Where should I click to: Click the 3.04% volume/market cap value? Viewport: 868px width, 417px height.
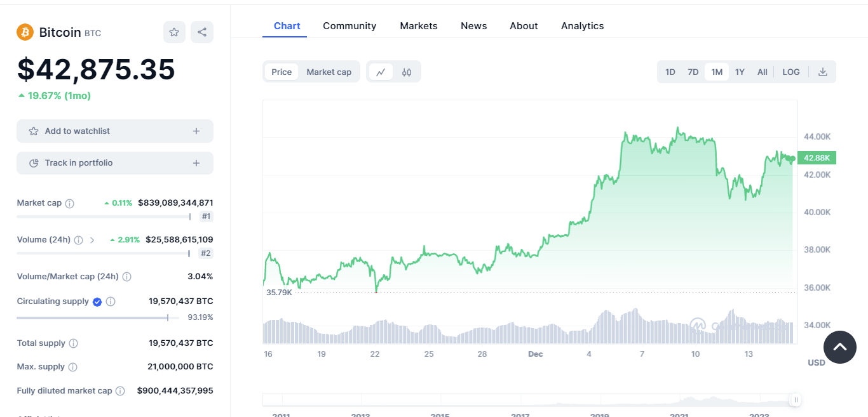coord(200,277)
